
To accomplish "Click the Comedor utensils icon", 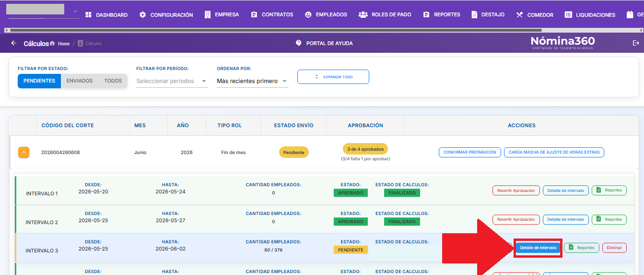I will coord(519,15).
